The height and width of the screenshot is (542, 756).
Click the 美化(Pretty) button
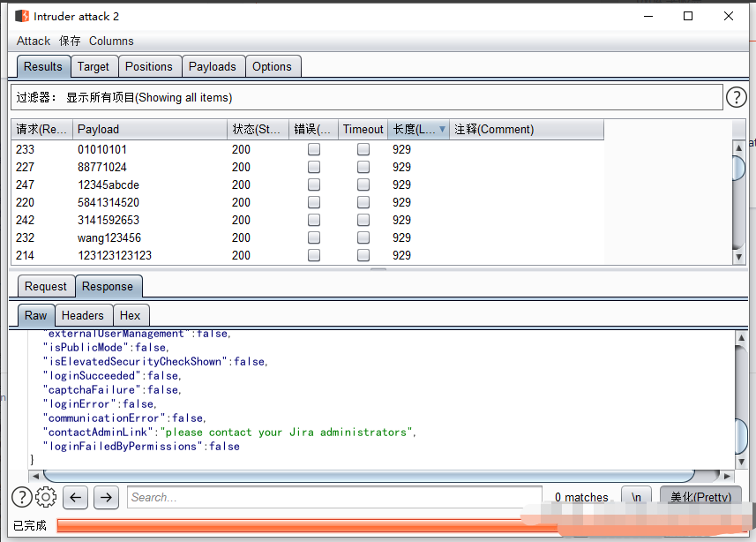click(700, 497)
